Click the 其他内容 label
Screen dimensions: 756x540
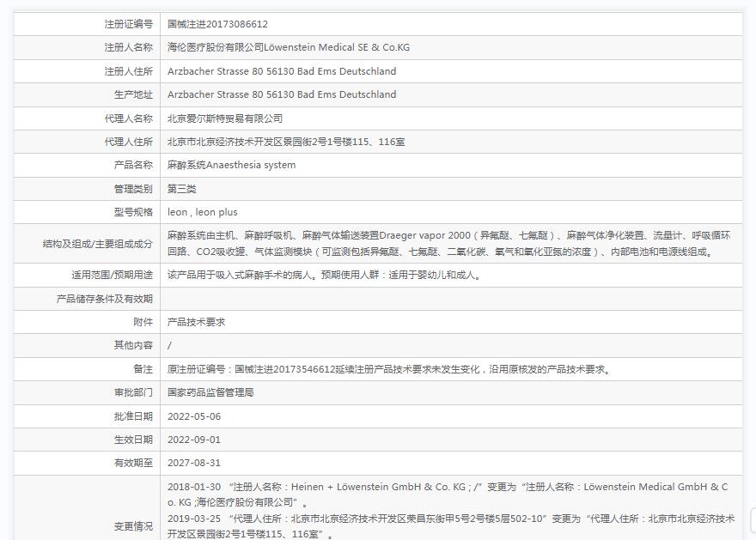click(133, 345)
